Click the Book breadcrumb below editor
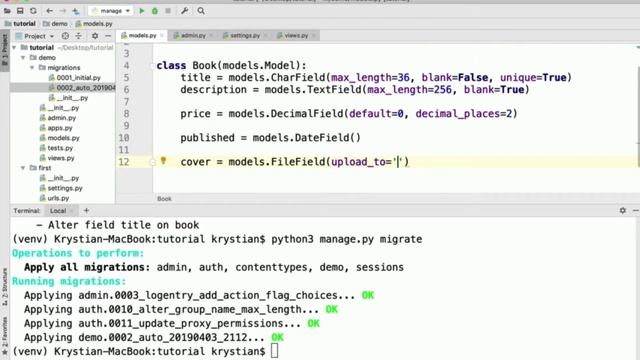The image size is (640, 360). click(164, 199)
